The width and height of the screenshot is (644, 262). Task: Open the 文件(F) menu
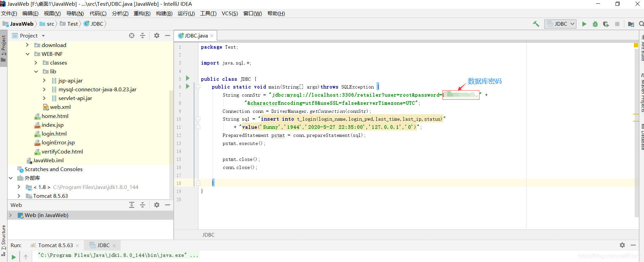pos(9,14)
